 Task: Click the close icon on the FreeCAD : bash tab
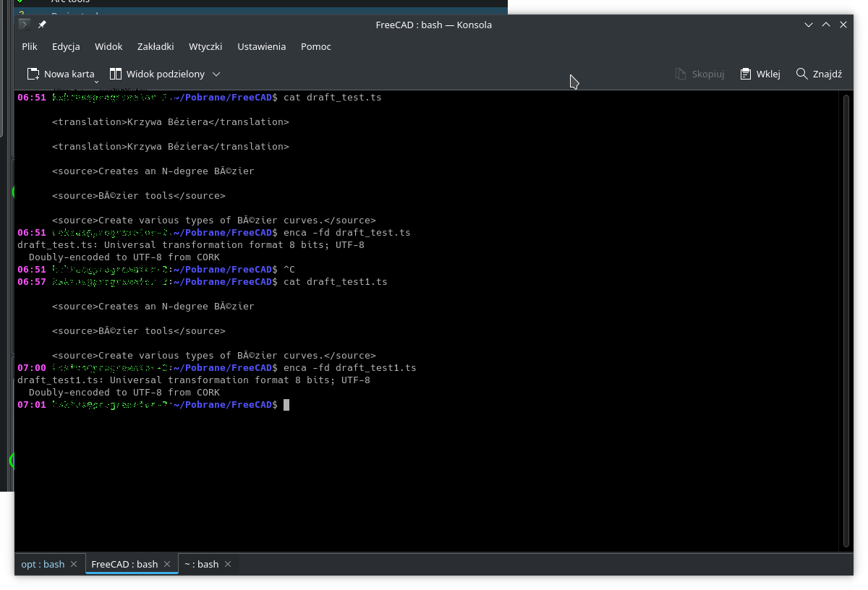(x=167, y=564)
